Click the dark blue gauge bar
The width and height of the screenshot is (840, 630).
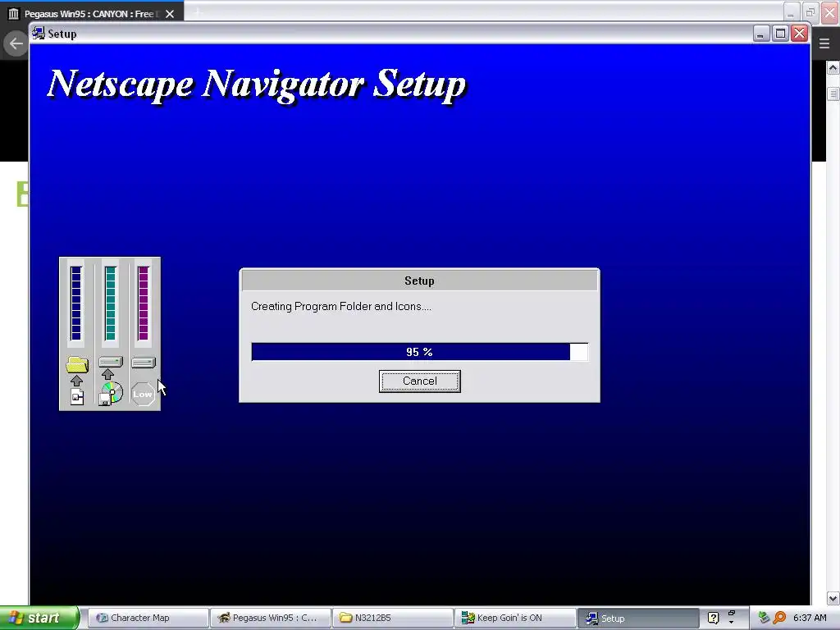pos(76,304)
